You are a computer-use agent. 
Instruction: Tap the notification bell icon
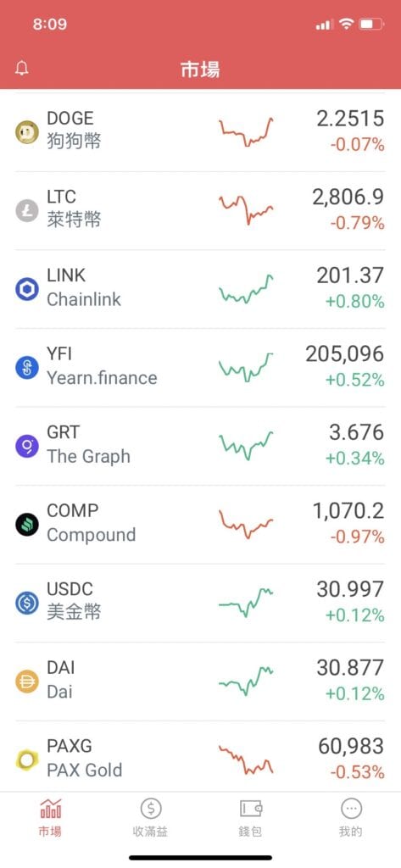(21, 70)
